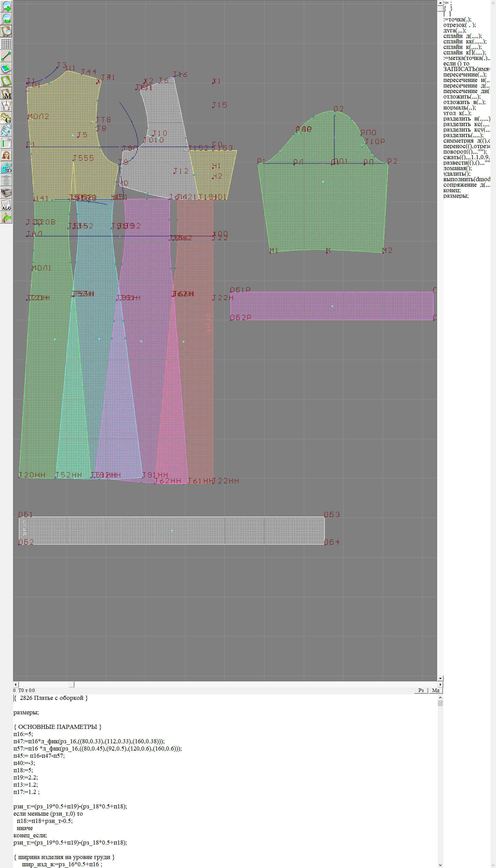Insert the 'разделить кс' command

467,124
